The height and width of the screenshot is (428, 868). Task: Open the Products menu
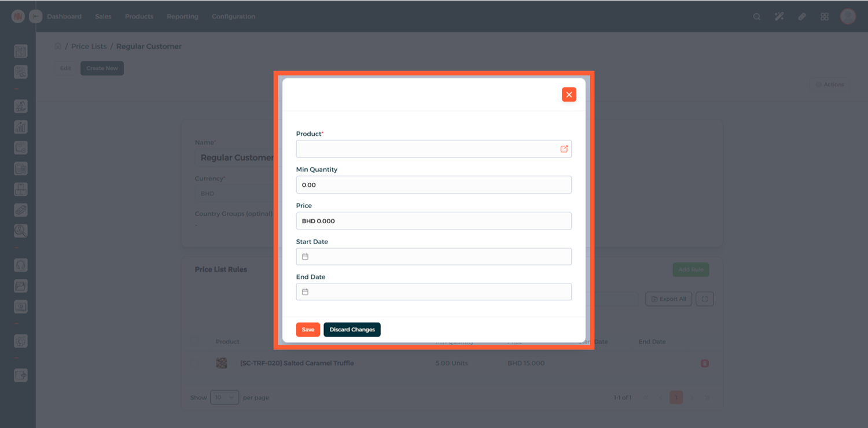[139, 17]
